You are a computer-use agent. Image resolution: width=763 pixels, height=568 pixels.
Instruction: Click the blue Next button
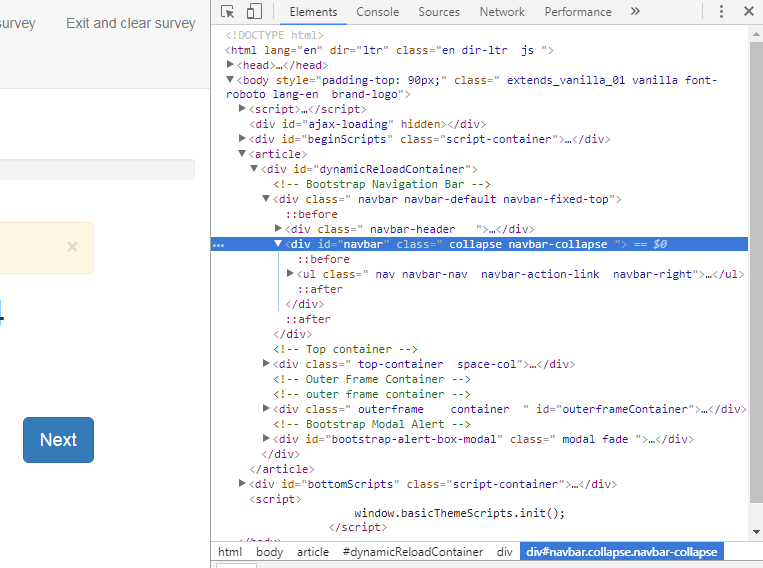[58, 440]
